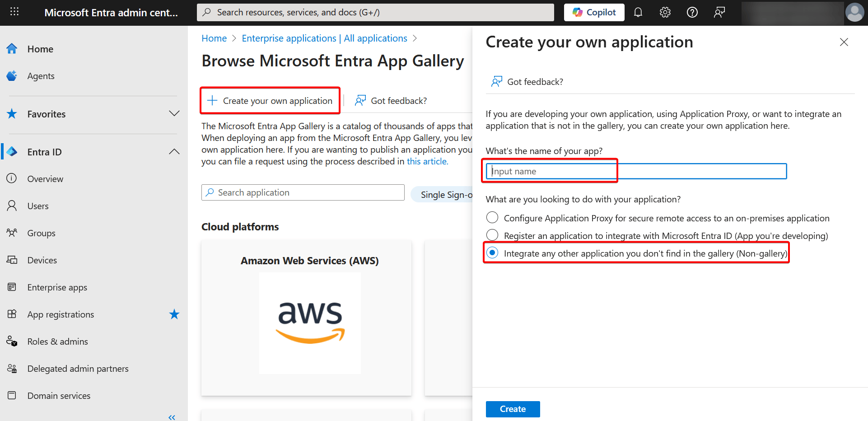
Task: Select the Non-gallery integration radio option
Action: click(x=492, y=253)
